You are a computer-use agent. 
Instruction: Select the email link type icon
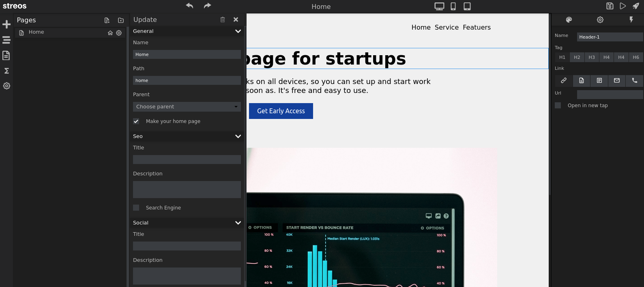coord(617,80)
